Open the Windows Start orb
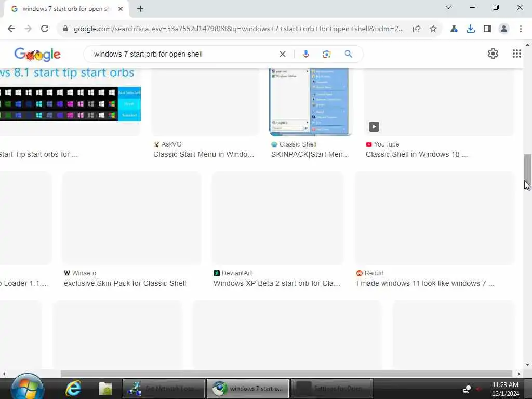532x399 pixels. point(28,387)
